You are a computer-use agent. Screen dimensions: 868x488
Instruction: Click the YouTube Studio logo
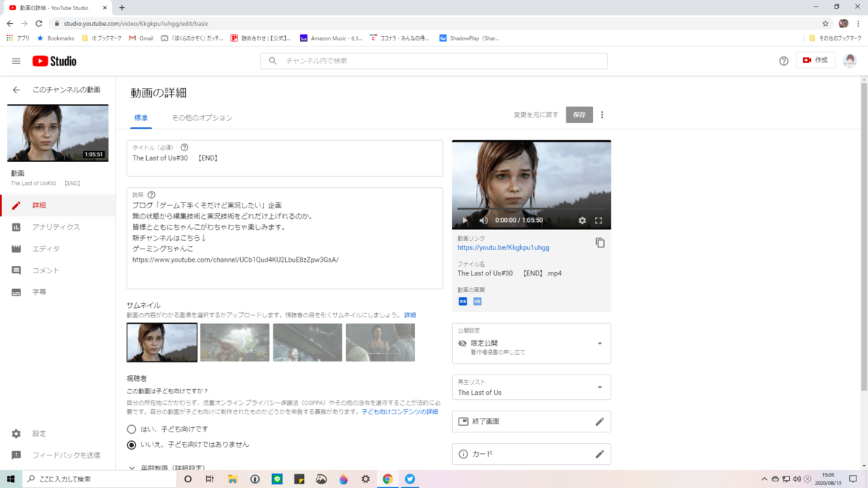(x=54, y=61)
